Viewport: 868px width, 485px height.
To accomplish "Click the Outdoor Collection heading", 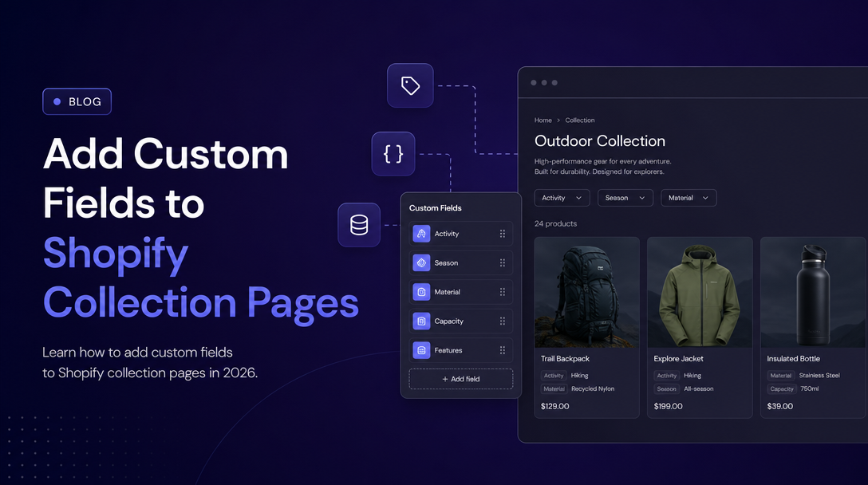I will [x=599, y=141].
